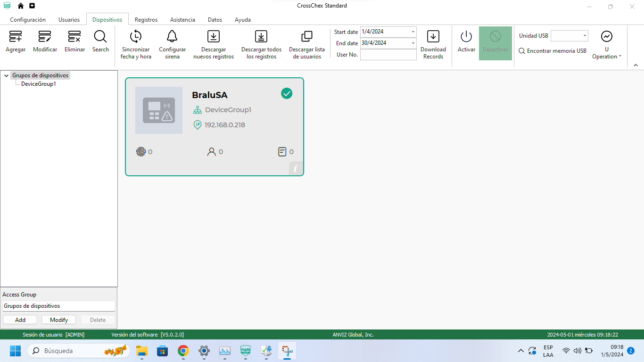Click the Access Group name field
644x362 pixels.
pos(59,306)
